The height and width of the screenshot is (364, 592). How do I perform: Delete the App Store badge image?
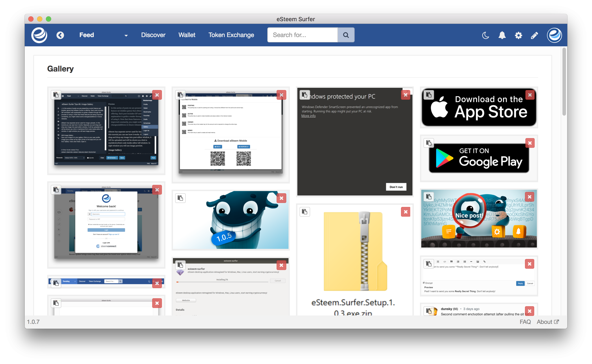[530, 95]
